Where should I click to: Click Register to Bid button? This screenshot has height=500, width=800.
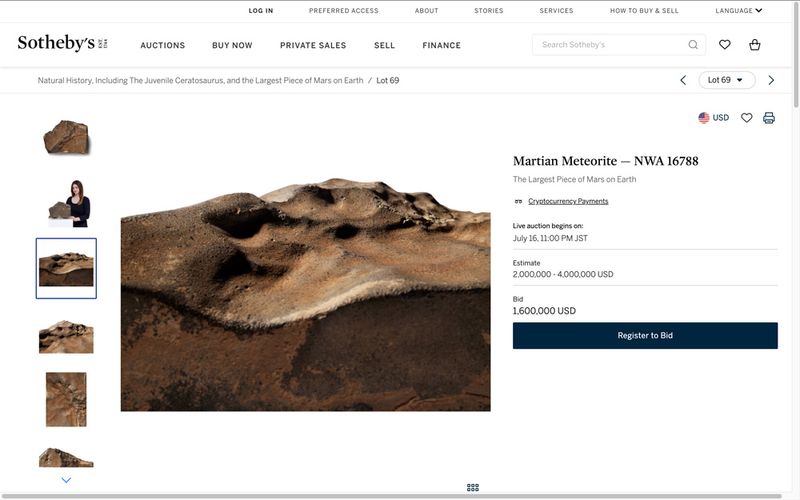pyautogui.click(x=645, y=335)
